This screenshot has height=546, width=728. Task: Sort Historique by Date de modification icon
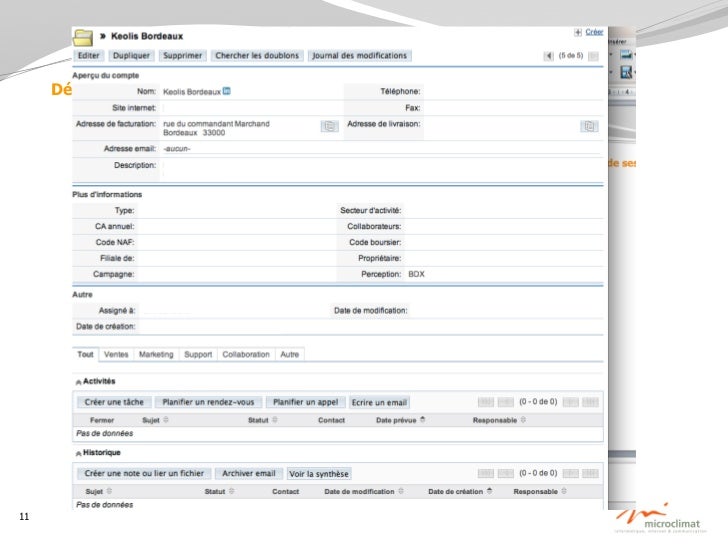[401, 491]
